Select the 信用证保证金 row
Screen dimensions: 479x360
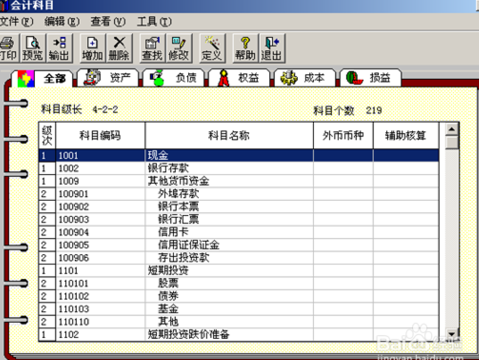[239, 245]
